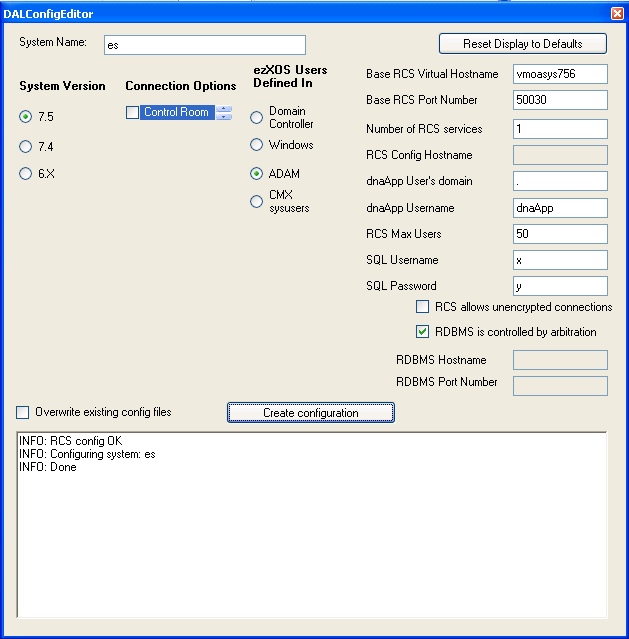Image resolution: width=629 pixels, height=639 pixels.
Task: Choose the 6.X system version
Action: pyautogui.click(x=26, y=174)
